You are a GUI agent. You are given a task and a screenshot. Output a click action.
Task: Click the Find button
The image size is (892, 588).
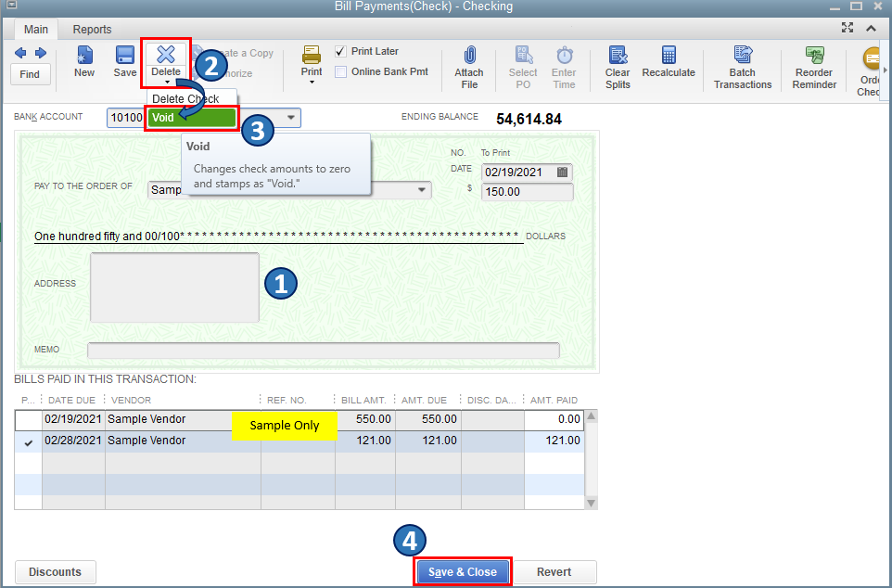[31, 74]
